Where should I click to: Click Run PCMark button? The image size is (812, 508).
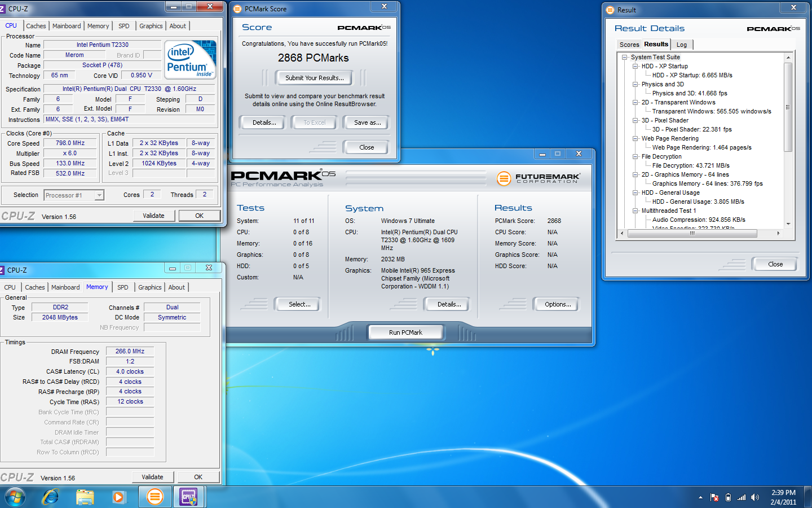405,332
